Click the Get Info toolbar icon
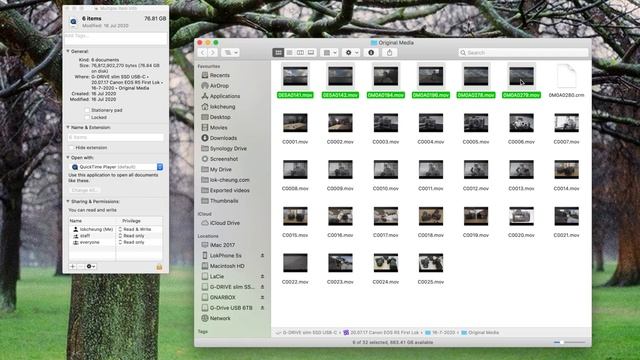Viewport: 640px width, 360px height. pos(371,53)
